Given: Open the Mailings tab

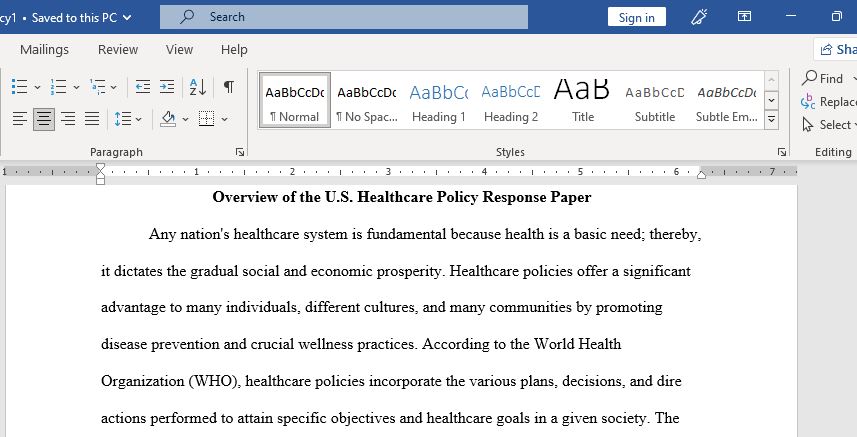Looking at the screenshot, I should [x=44, y=50].
